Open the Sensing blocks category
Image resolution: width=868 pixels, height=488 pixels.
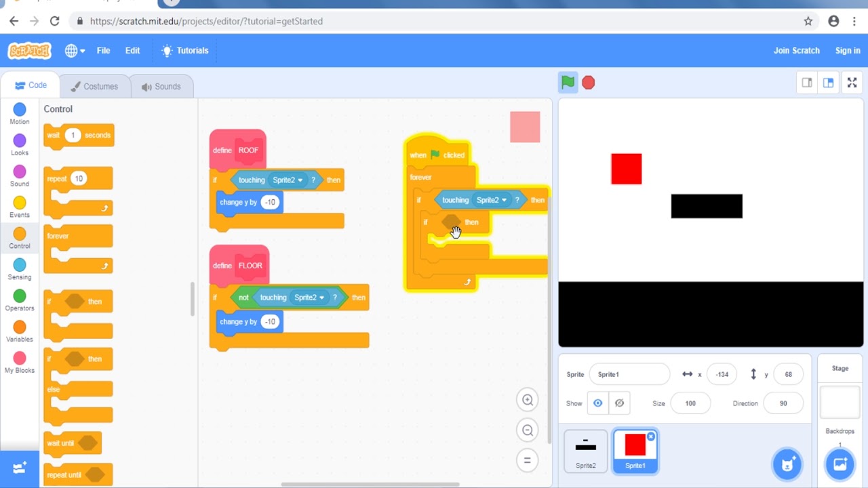pos(20,270)
